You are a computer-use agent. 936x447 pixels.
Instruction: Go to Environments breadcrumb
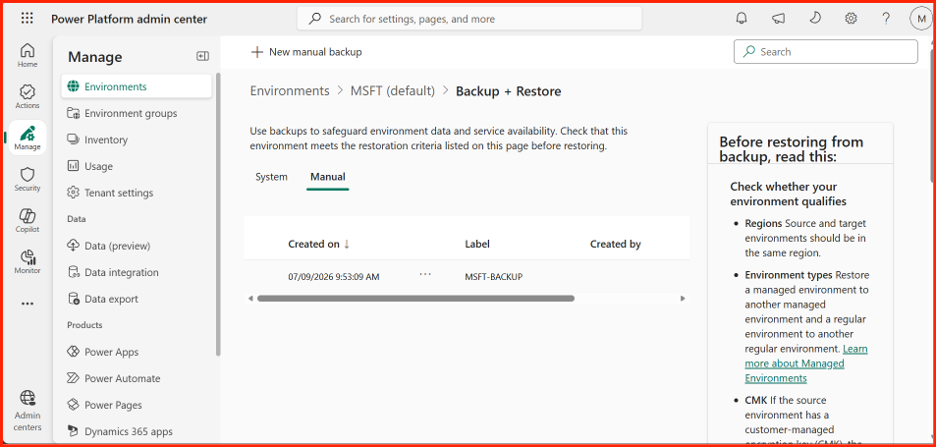click(290, 91)
